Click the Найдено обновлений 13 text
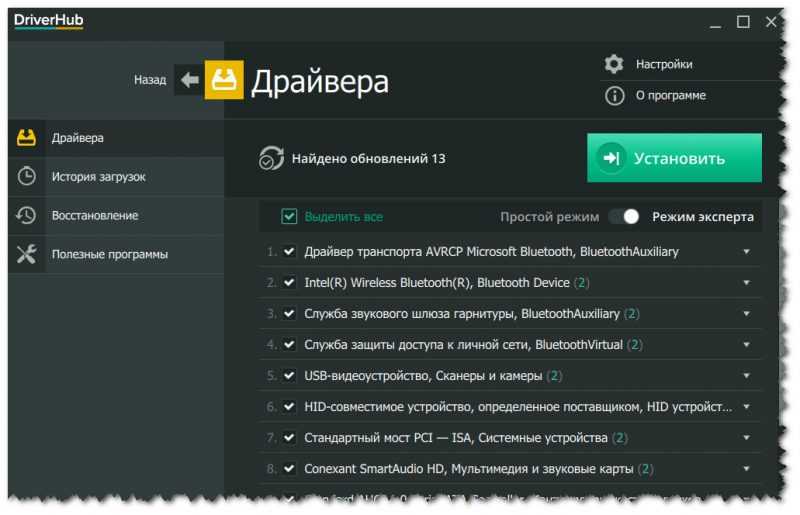Viewport: 800px width, 515px height. tap(368, 159)
